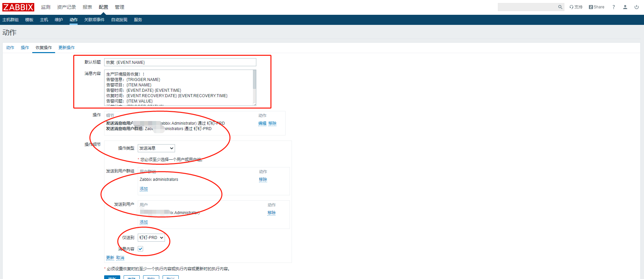Go to 维护 in the submenu

coord(59,20)
